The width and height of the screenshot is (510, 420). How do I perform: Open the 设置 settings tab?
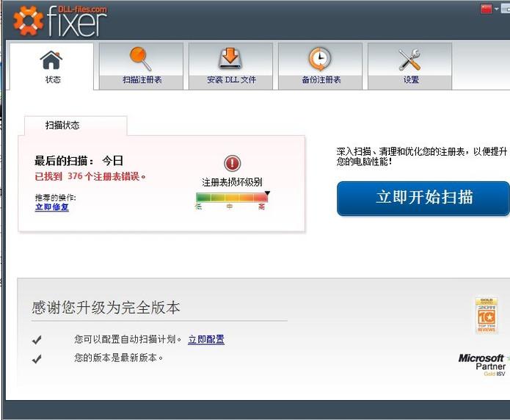[409, 66]
